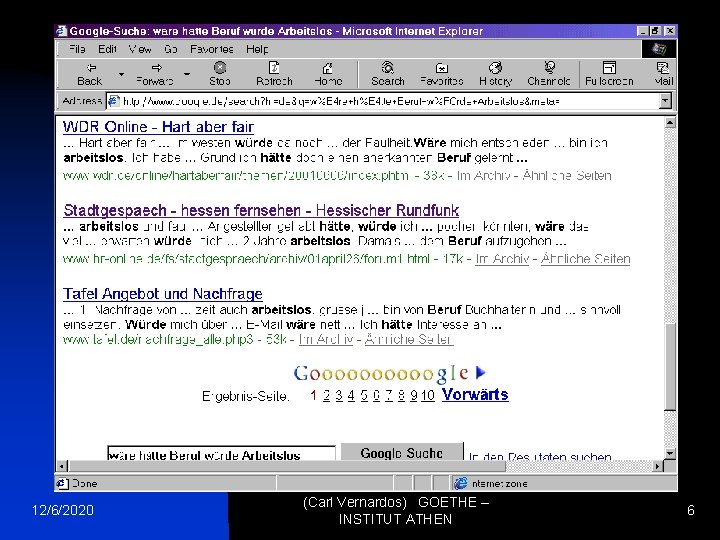The image size is (720, 540).
Task: Click the vertical scrollbar down arrow
Action: [670, 454]
